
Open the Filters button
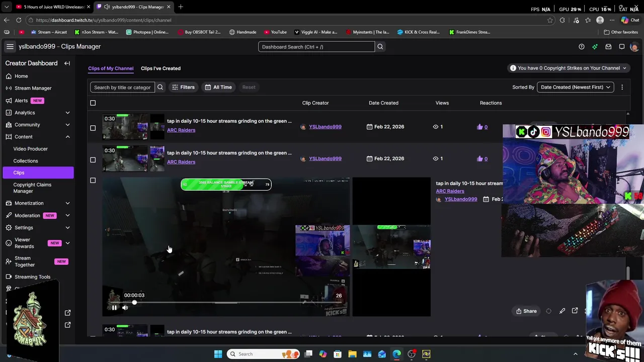click(183, 87)
